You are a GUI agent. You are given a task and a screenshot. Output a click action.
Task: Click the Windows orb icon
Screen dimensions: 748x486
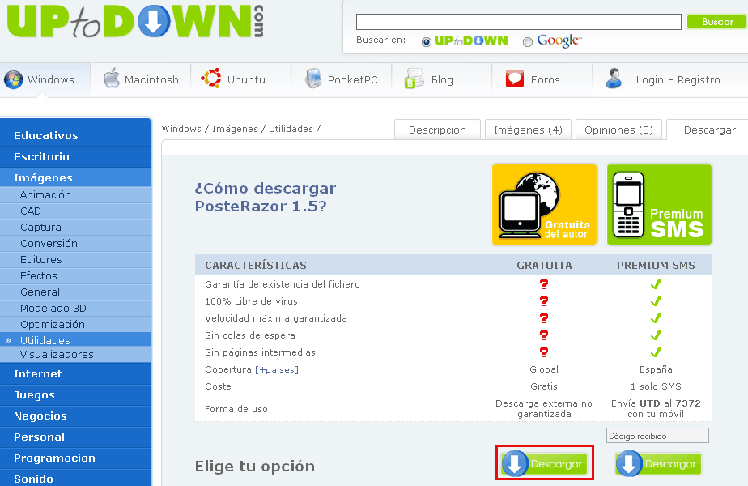[x=13, y=79]
